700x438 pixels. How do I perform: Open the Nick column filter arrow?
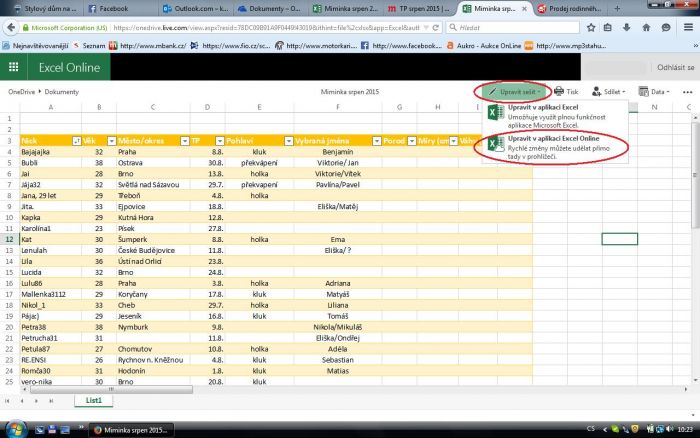pyautogui.click(x=77, y=141)
